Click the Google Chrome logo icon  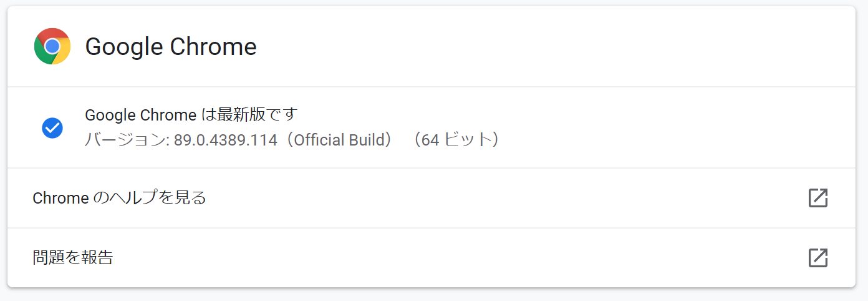click(52, 46)
